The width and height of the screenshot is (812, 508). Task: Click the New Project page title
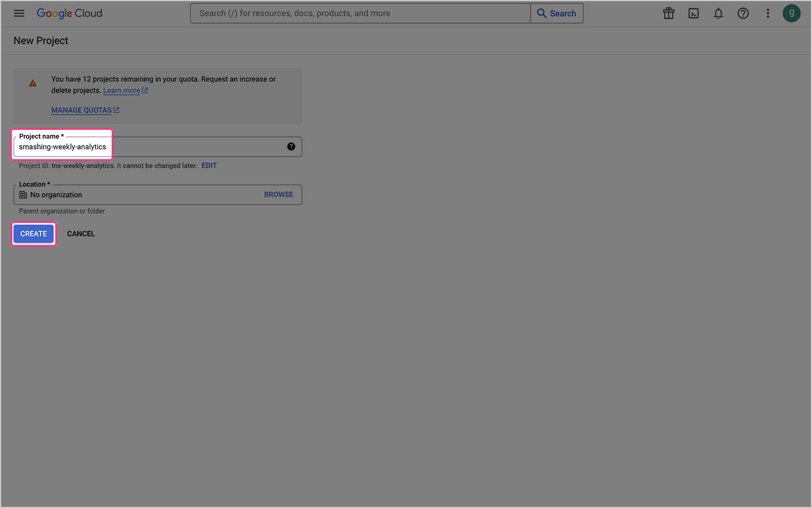41,40
